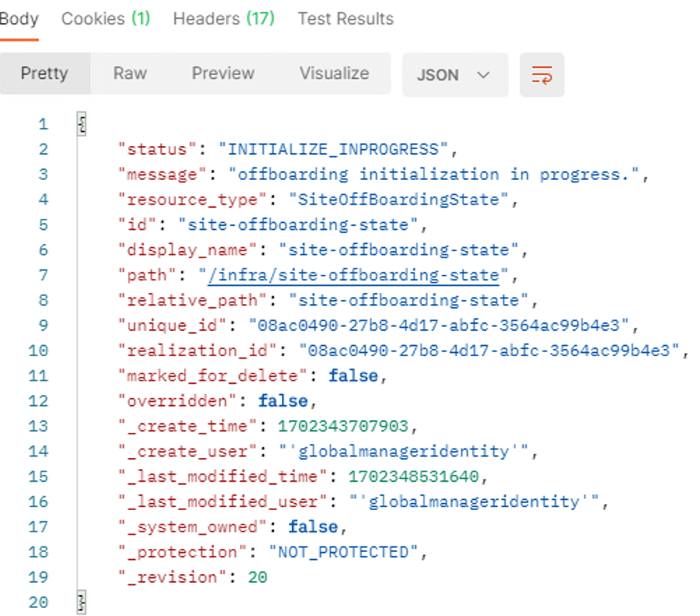Click the _system_owned false value

(x=313, y=527)
